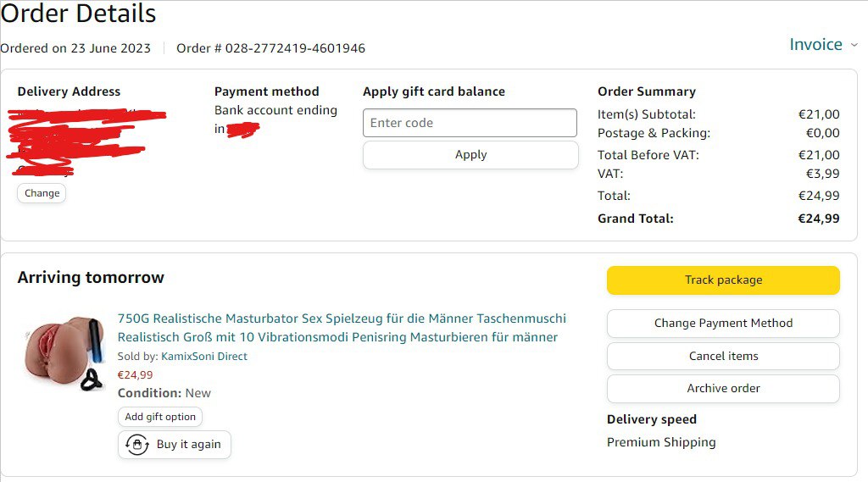The width and height of the screenshot is (868, 482).
Task: Click Add gift option
Action: coord(160,417)
